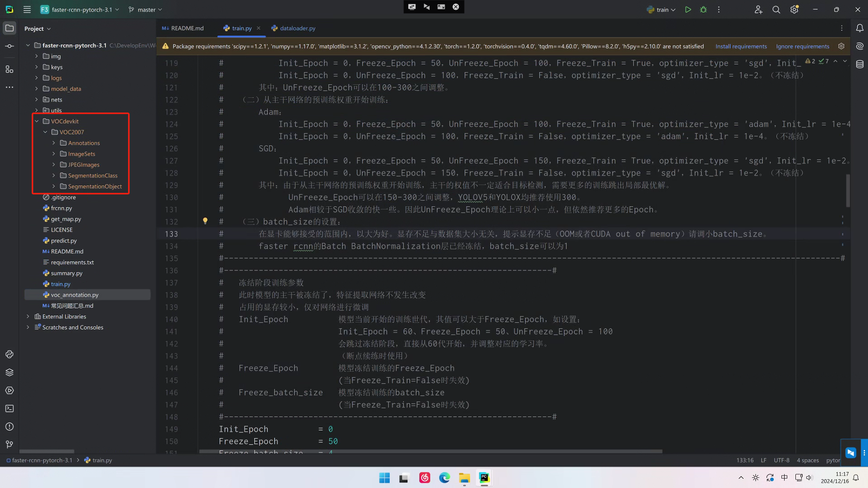Viewport: 868px width, 488px height.
Task: Click the editor horizontal scrollbar
Action: pyautogui.click(x=431, y=451)
